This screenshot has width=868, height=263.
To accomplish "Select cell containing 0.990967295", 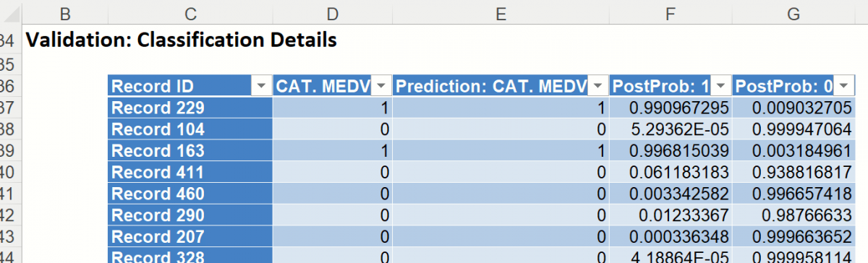I will click(671, 108).
